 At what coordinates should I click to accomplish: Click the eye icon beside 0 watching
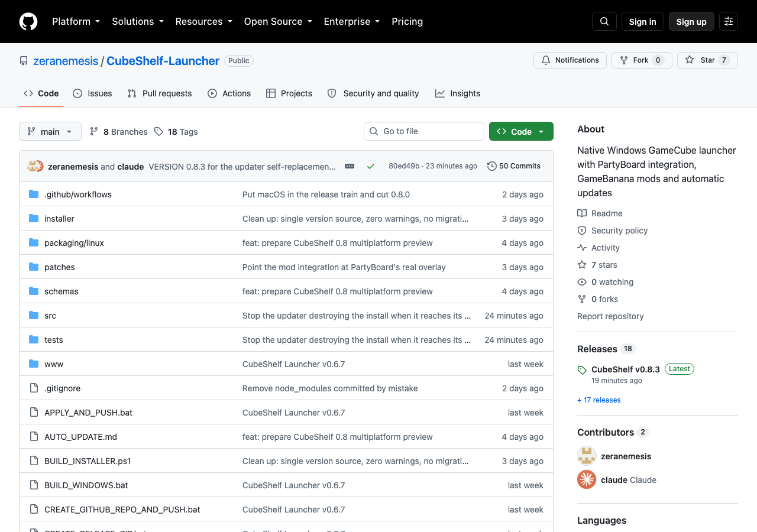coord(582,282)
